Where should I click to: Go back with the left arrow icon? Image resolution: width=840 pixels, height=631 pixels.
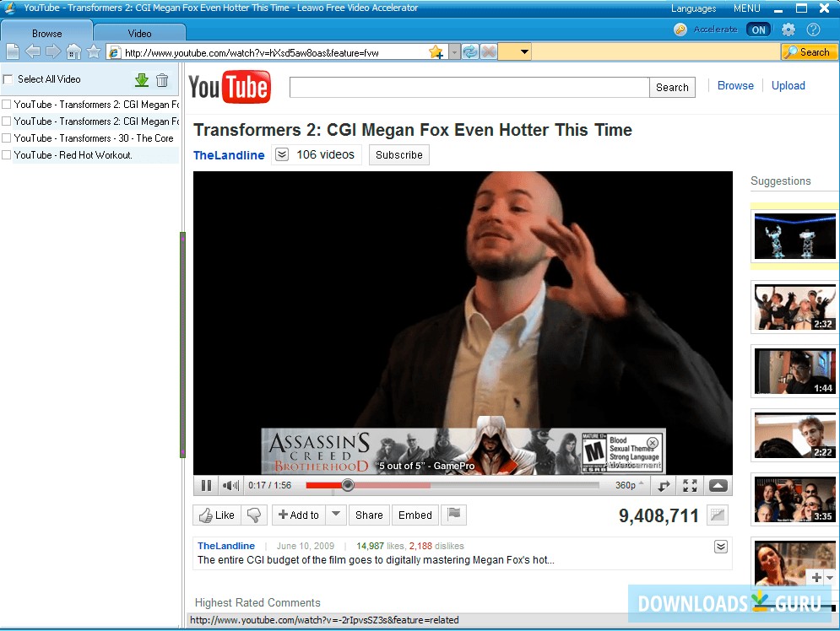(x=33, y=52)
